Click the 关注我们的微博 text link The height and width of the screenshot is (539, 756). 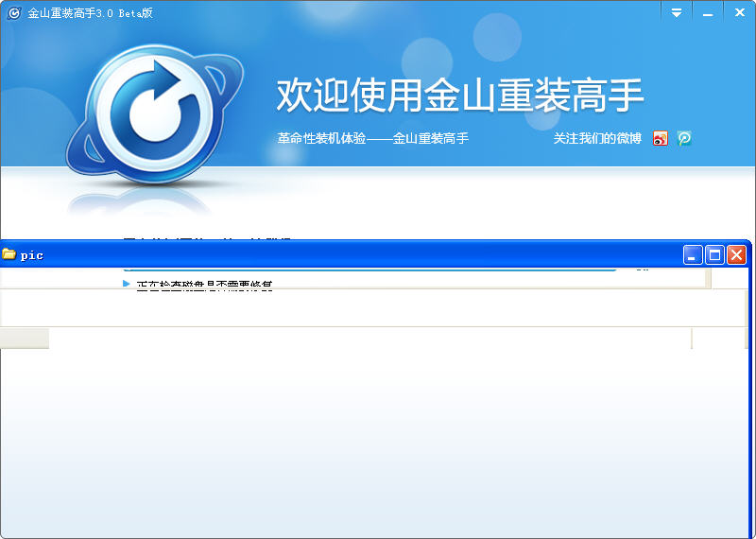pos(597,138)
